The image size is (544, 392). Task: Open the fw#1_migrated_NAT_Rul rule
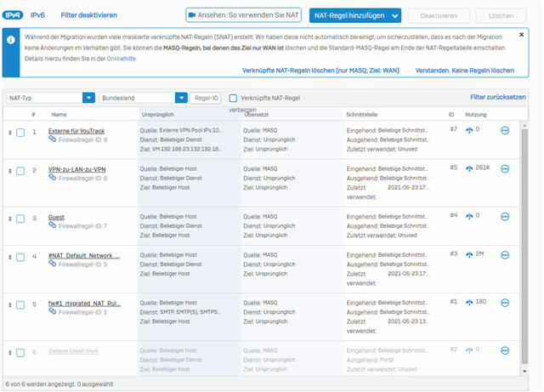(x=84, y=304)
